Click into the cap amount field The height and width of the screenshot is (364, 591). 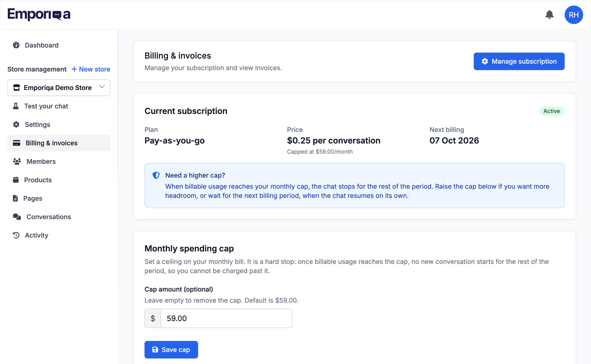point(226,318)
